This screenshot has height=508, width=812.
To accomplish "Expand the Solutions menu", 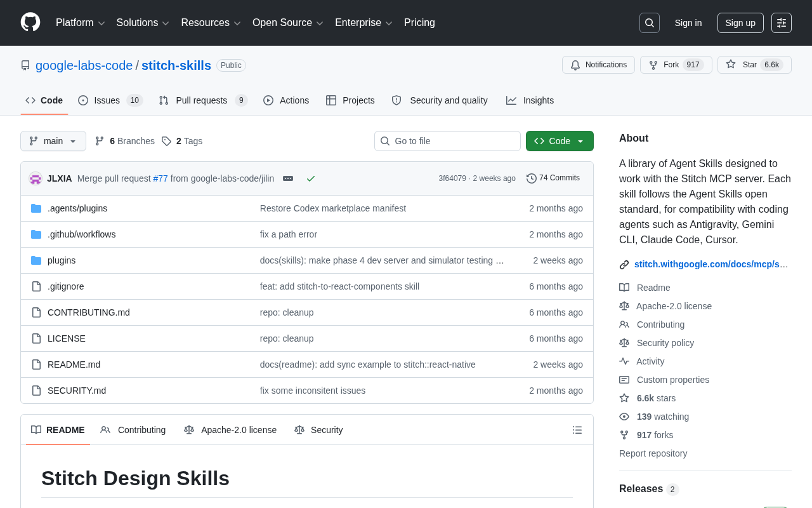I will click(x=143, y=23).
